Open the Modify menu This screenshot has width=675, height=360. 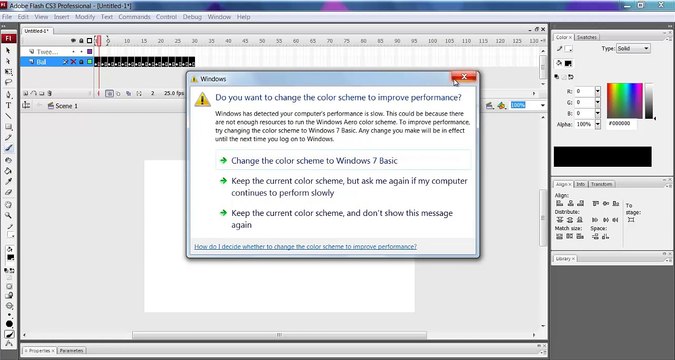click(x=85, y=17)
